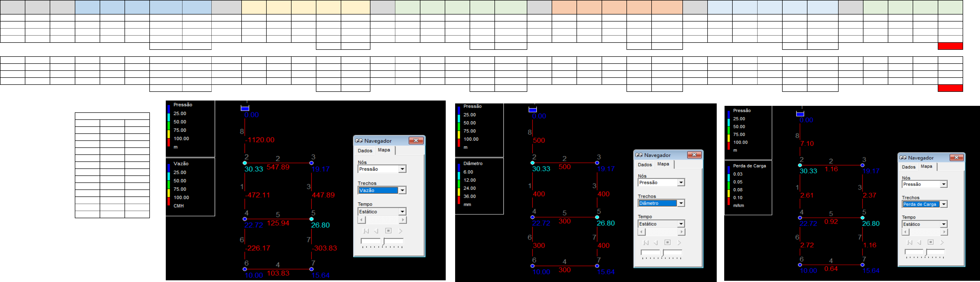Click the forward play arrow in the Diâmetro Navegador

click(x=679, y=242)
